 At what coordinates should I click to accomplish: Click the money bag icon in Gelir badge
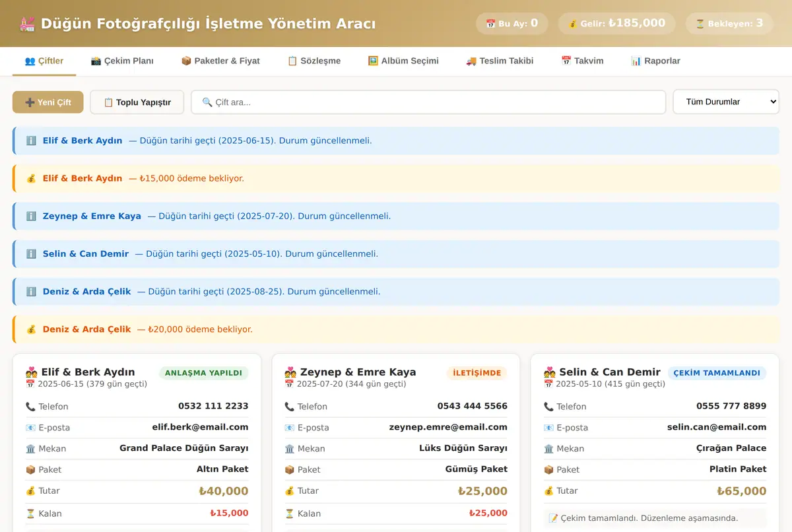573,24
